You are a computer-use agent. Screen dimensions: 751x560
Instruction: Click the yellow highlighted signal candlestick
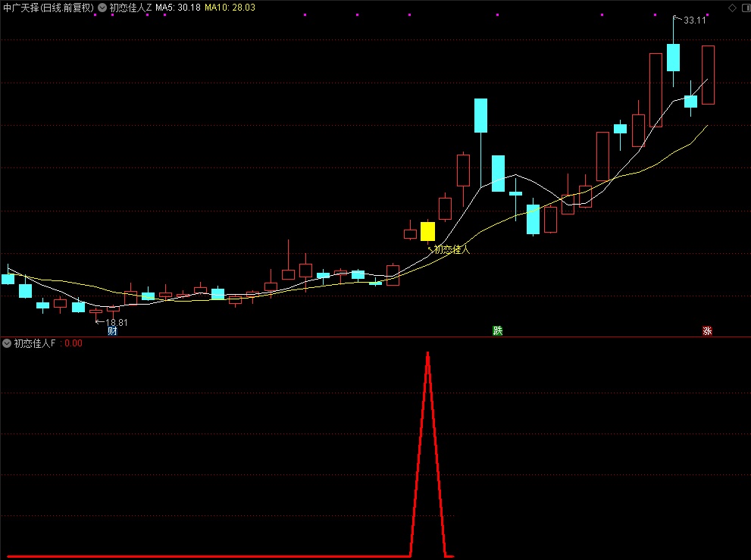tap(428, 231)
